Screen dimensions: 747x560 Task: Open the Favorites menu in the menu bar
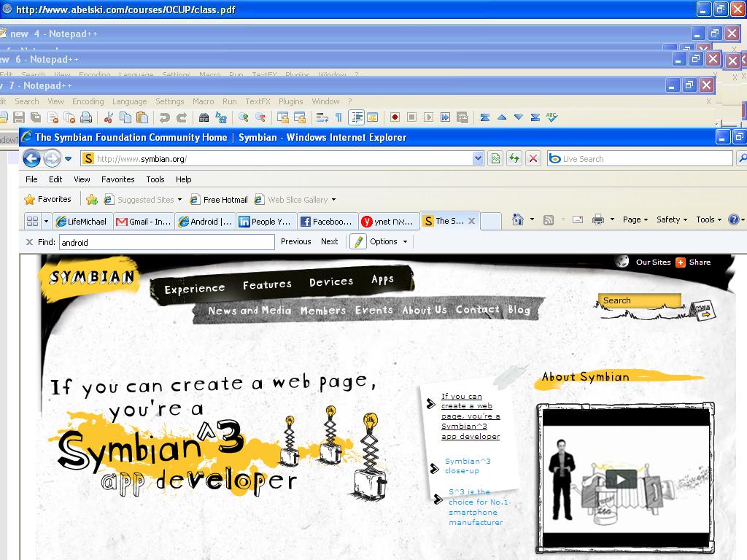[117, 179]
